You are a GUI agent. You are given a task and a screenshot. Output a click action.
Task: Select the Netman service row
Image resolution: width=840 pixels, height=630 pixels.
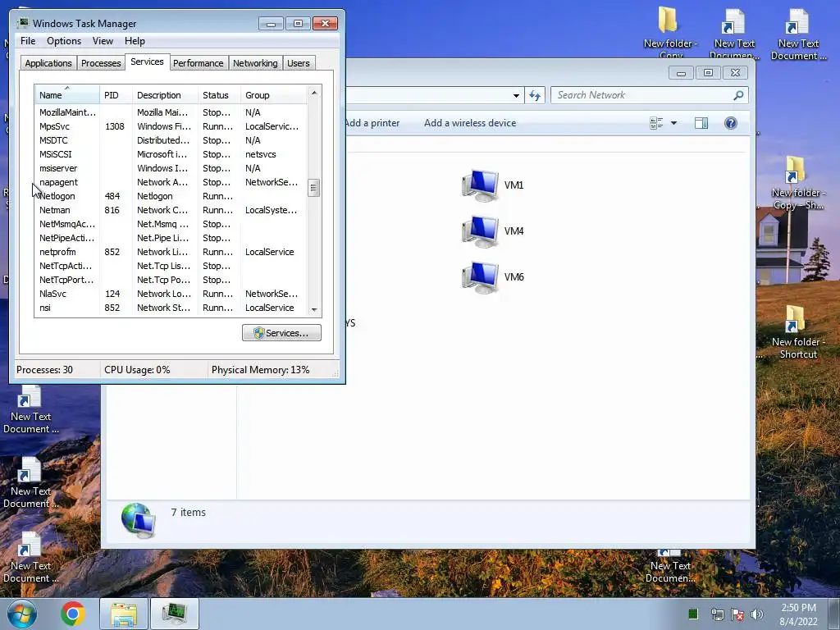tap(171, 210)
